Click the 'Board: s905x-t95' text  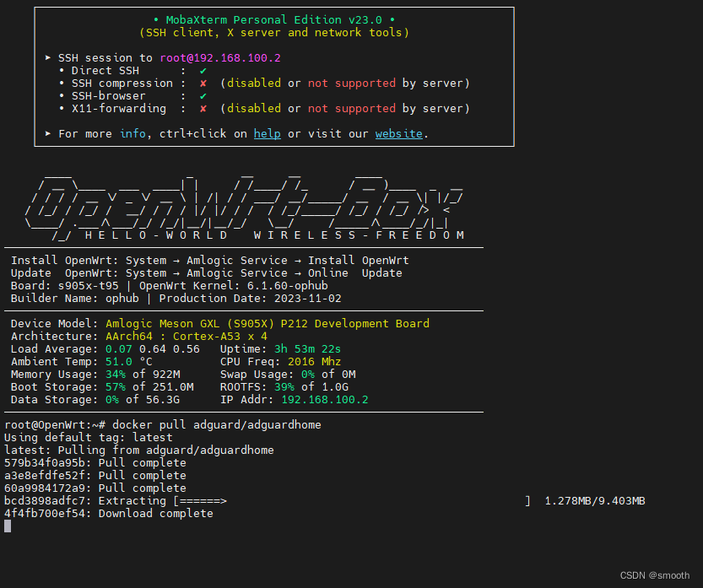65,285
